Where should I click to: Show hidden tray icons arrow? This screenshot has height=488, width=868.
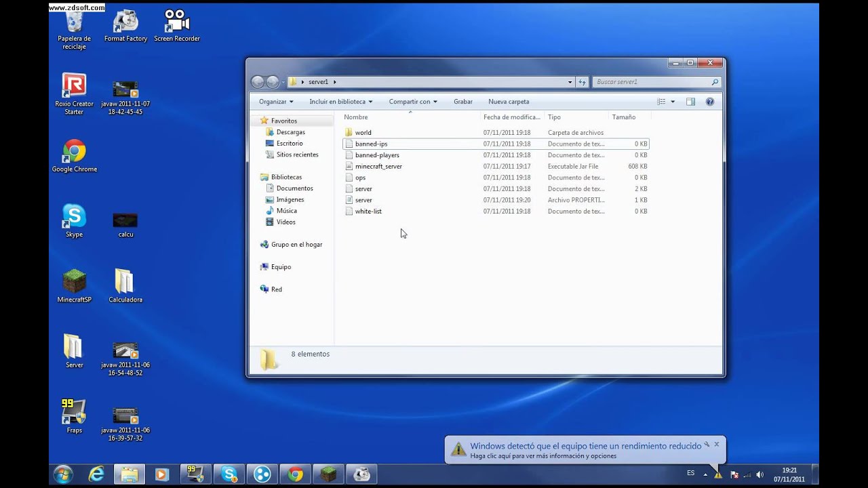point(706,474)
